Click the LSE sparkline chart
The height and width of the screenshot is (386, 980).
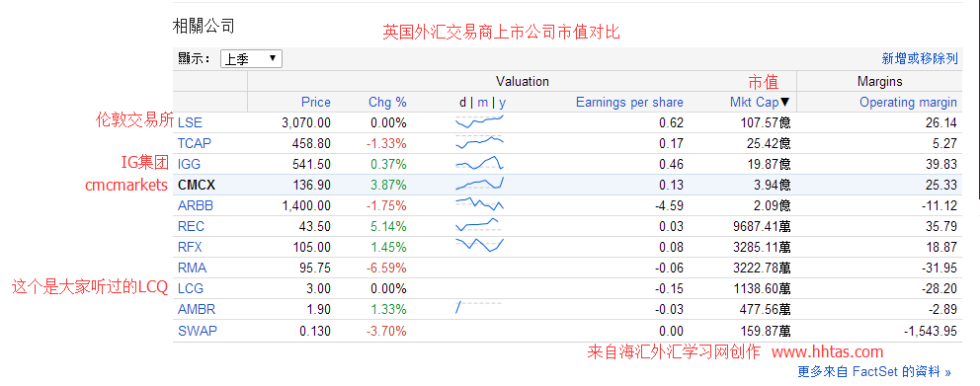[x=479, y=121]
